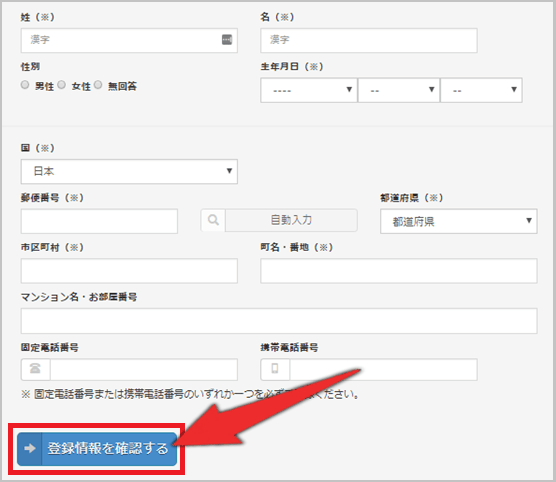This screenshot has width=556, height=482.
Task: Click the magnifier icon beside 自動入力
Action: tap(213, 220)
